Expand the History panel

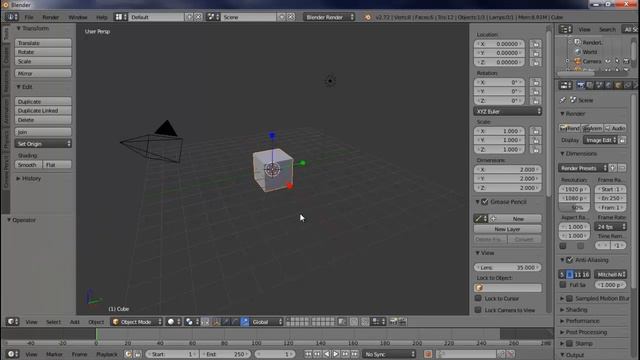[x=29, y=178]
